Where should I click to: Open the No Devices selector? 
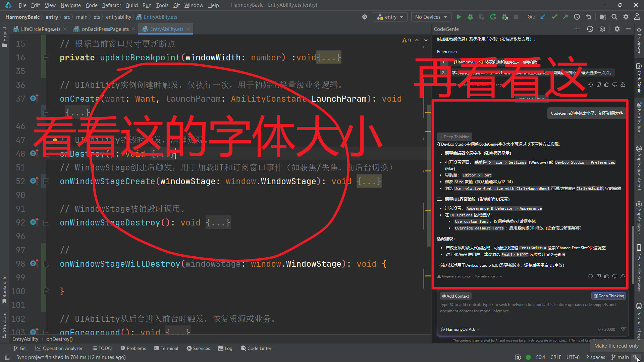click(x=431, y=17)
